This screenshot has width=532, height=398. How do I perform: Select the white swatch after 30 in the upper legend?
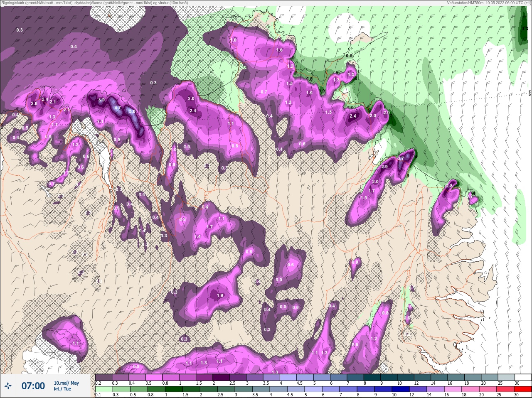524,377
